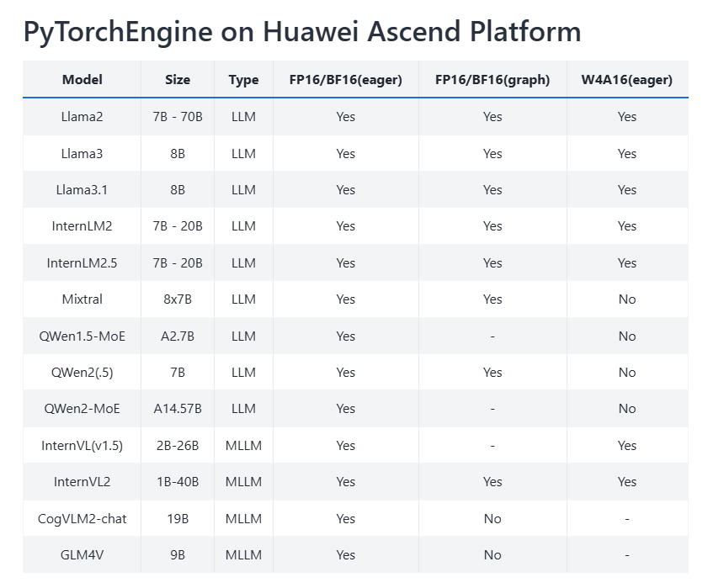Click the page heading PyTorchEngine on Huawei Ascend Platform
This screenshot has height=588, width=708.
[x=302, y=32]
